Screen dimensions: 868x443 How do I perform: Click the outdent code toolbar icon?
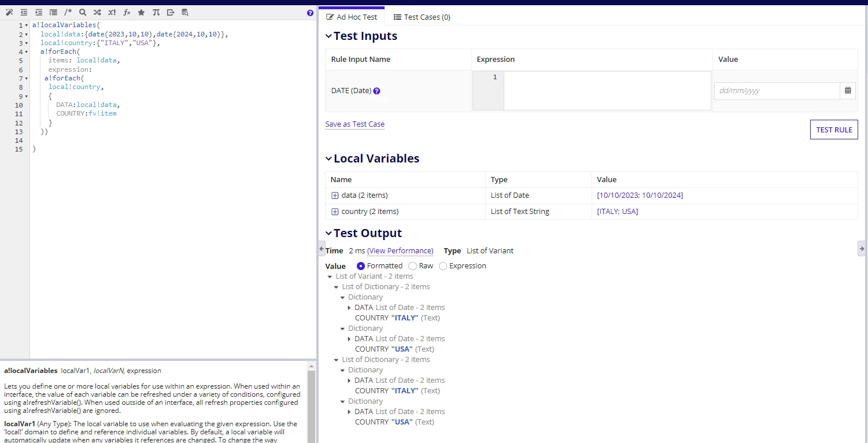(x=24, y=12)
